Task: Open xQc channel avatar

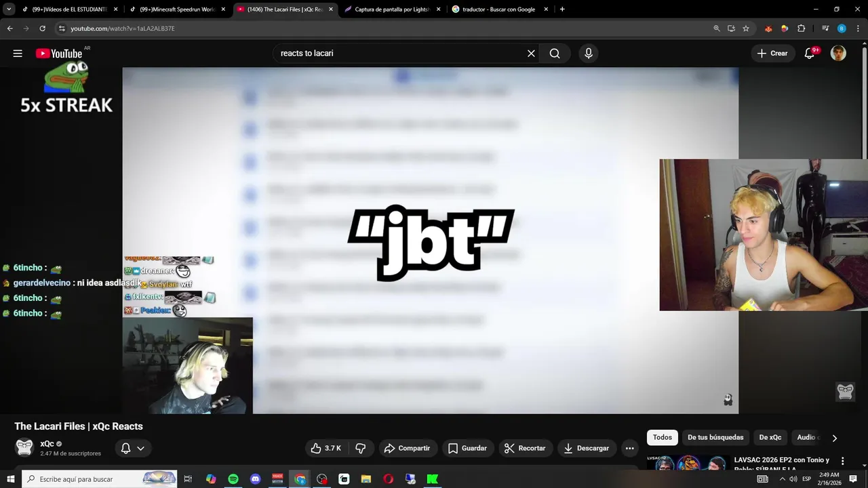Action: [x=24, y=447]
